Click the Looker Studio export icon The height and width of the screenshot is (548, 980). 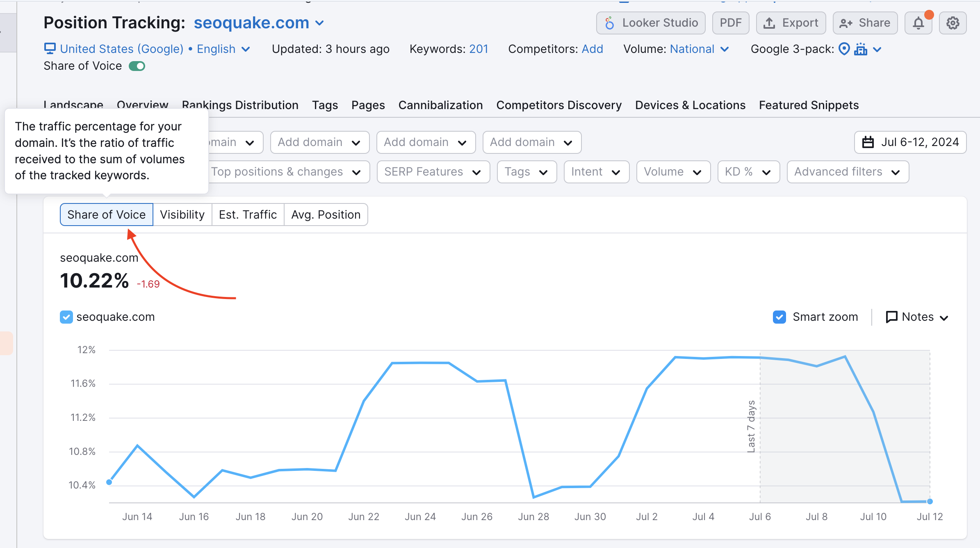[x=610, y=22]
